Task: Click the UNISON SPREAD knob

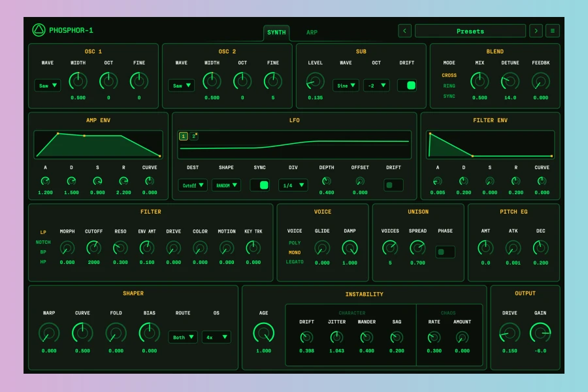Action: point(417,248)
